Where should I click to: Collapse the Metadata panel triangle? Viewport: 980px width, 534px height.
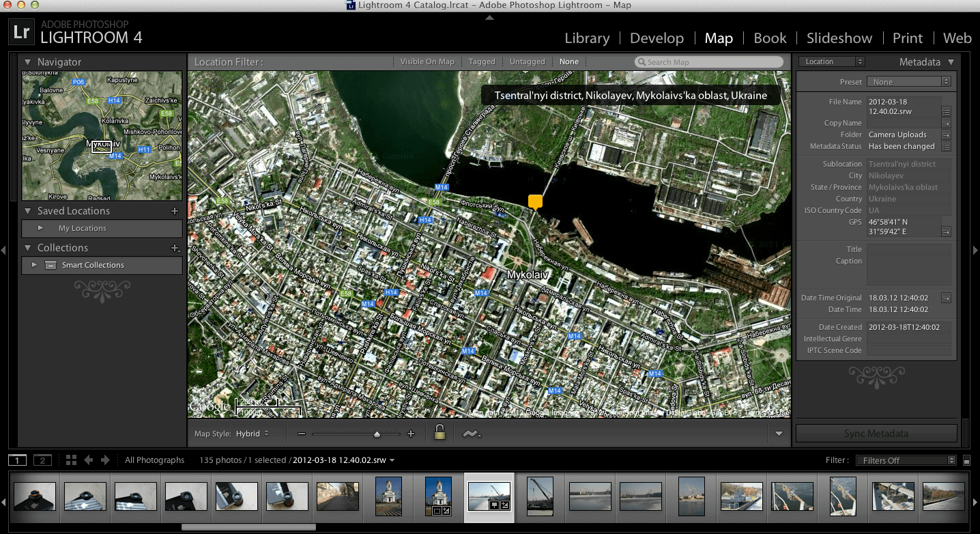[x=951, y=62]
